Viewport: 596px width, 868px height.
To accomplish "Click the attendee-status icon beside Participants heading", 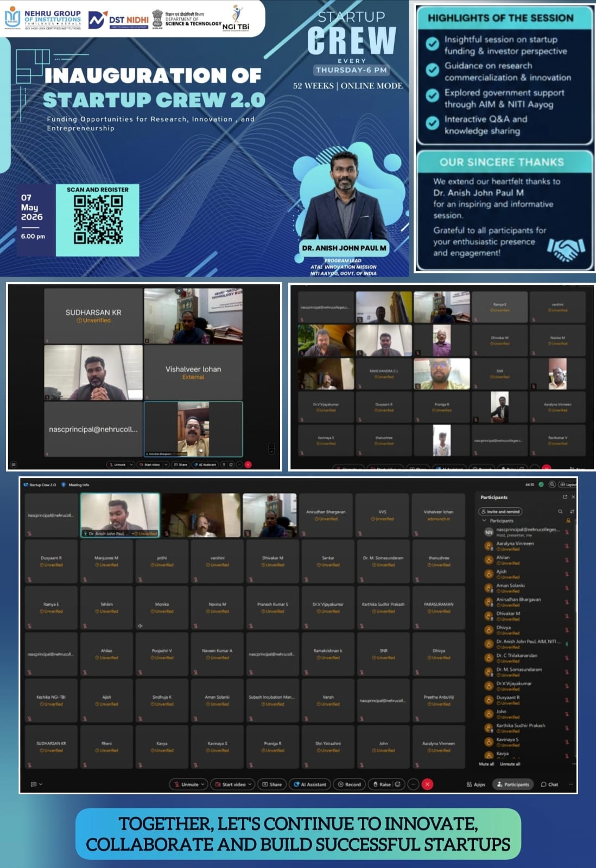I will [568, 520].
